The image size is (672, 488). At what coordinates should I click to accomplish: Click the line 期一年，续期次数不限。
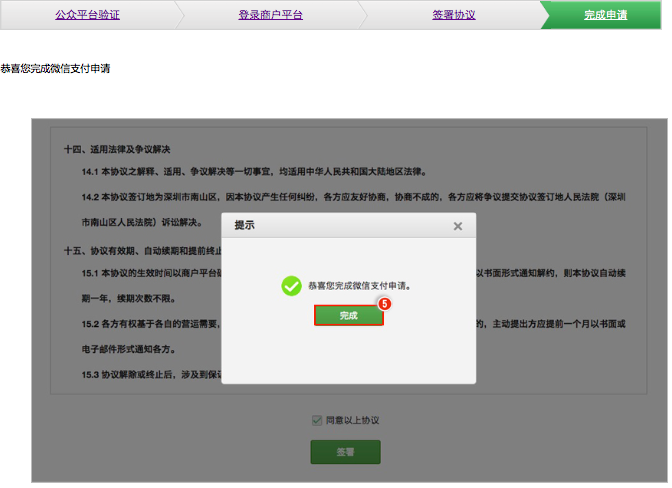[x=129, y=299]
